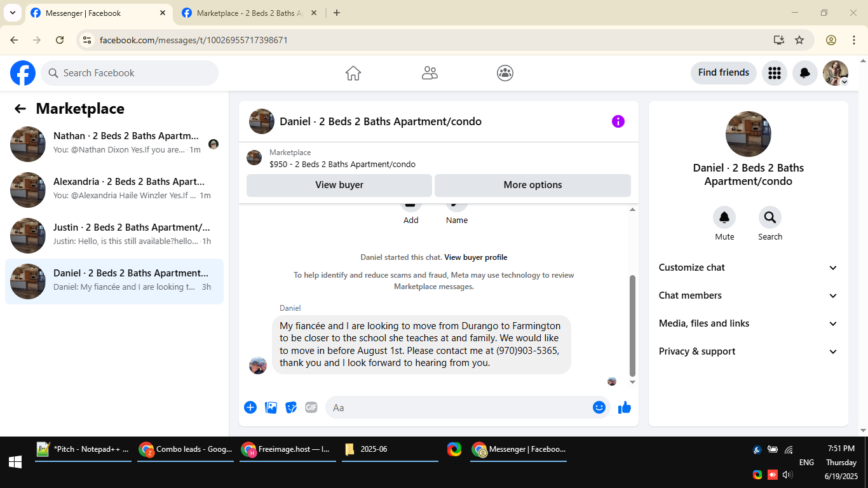The height and width of the screenshot is (488, 868).
Task: Click the View buyer button
Action: coord(339,185)
